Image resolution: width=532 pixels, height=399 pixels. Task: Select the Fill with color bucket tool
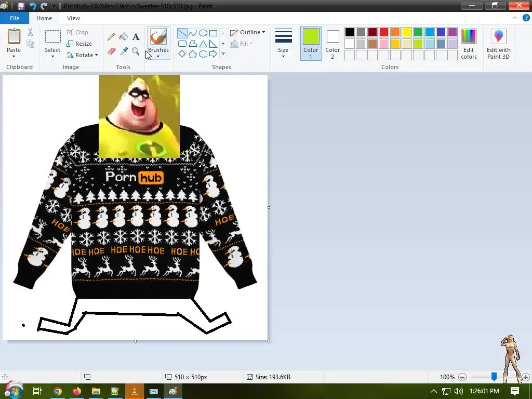[124, 37]
